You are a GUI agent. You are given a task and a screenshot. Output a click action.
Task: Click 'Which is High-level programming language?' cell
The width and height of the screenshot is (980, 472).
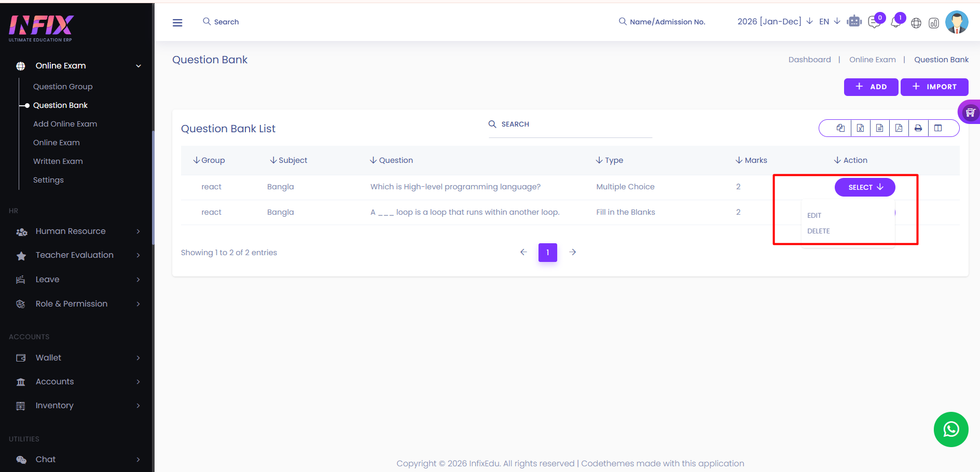pyautogui.click(x=456, y=187)
